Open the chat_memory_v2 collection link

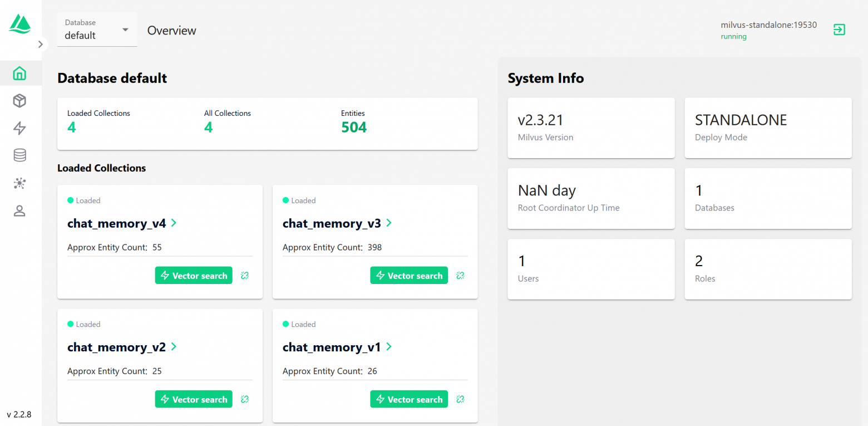coord(122,347)
